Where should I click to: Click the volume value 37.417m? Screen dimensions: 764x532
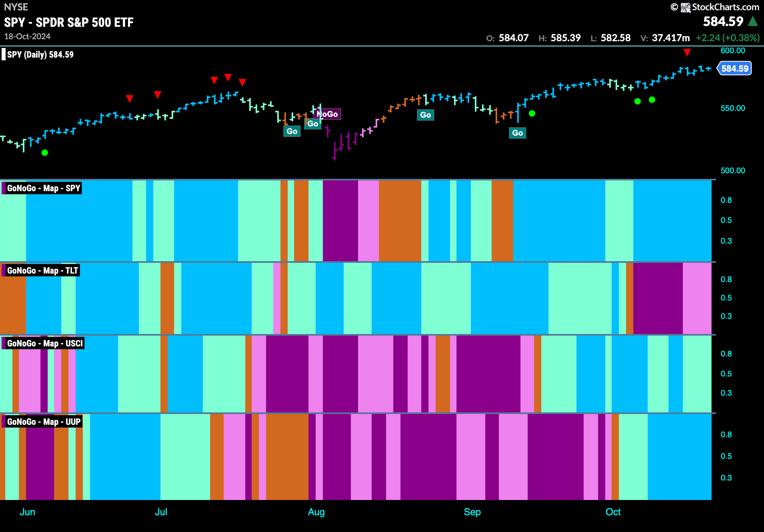671,38
